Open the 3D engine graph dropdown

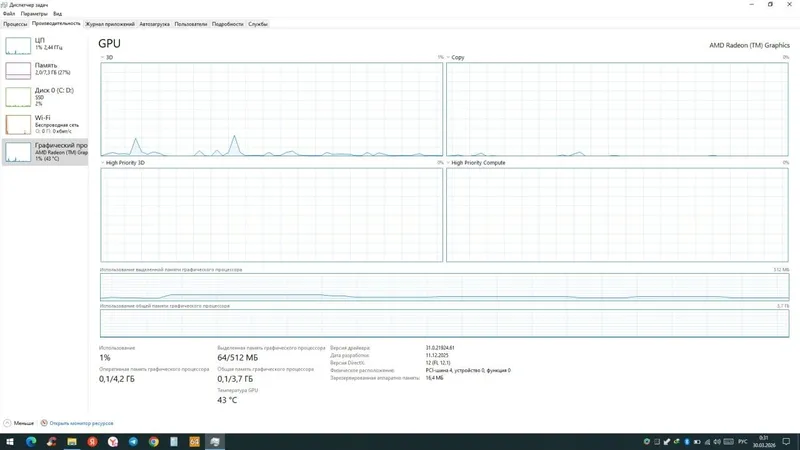coord(103,58)
